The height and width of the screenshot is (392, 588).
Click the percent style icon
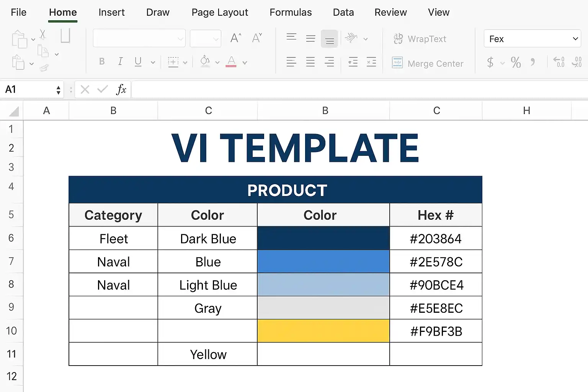516,62
